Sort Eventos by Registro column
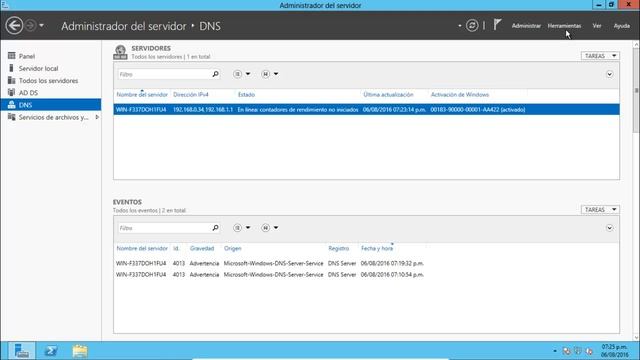640x360 pixels. pos(339,248)
